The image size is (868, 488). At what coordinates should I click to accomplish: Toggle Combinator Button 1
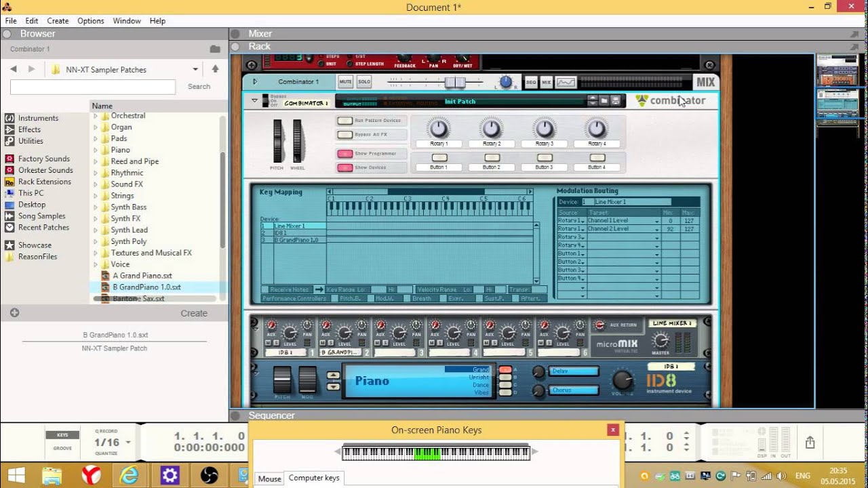(x=439, y=158)
